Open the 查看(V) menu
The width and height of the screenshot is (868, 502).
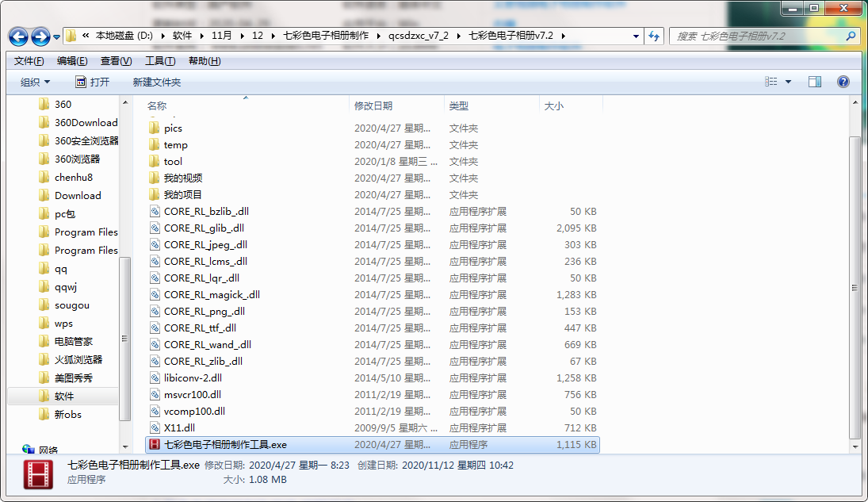116,61
